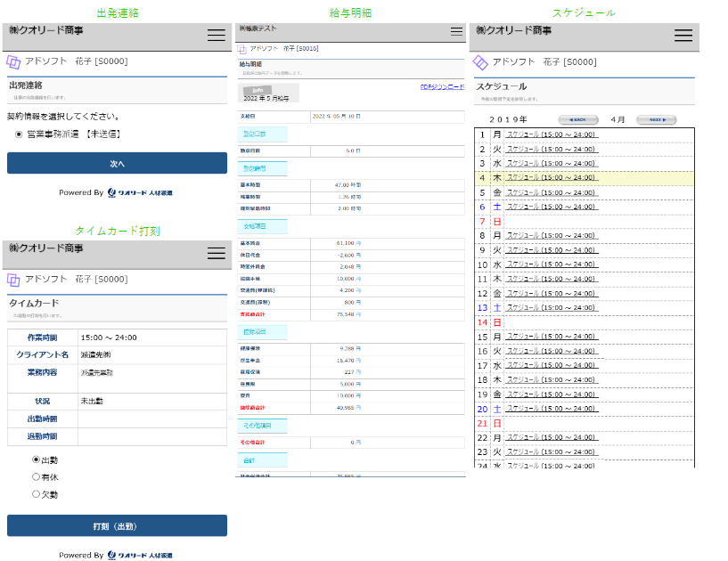Open schedule link for day 1 月
Screen dimensions: 728x561
click(551, 135)
